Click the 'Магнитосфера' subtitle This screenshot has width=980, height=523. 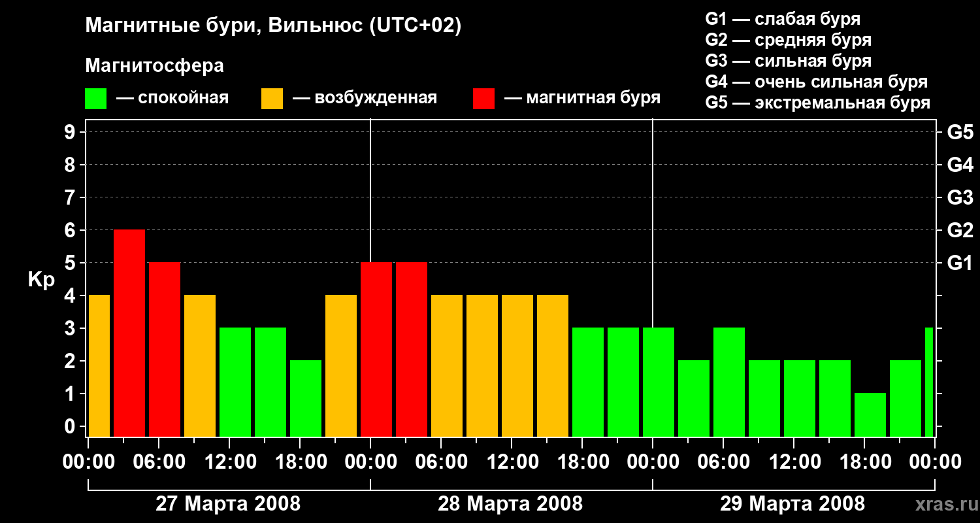(x=154, y=66)
